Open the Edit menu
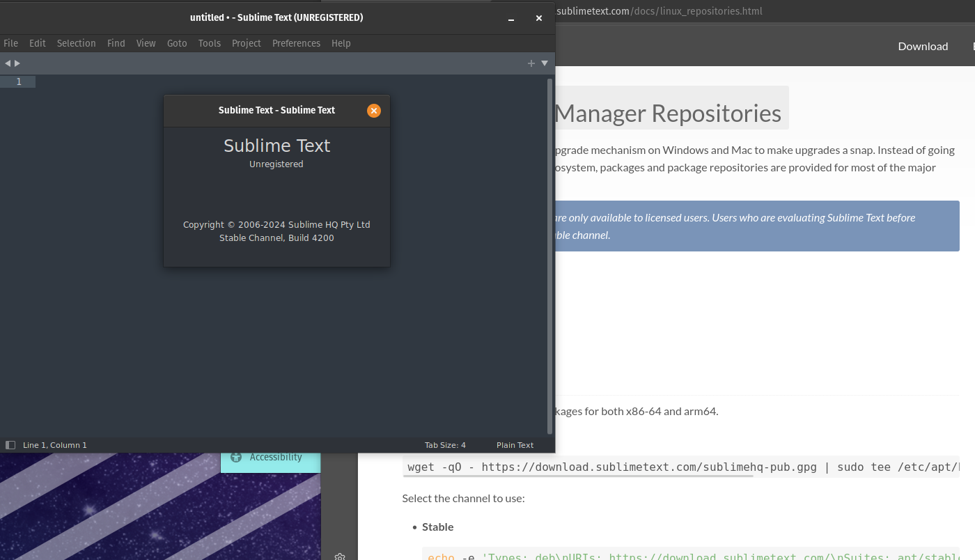 [38, 43]
